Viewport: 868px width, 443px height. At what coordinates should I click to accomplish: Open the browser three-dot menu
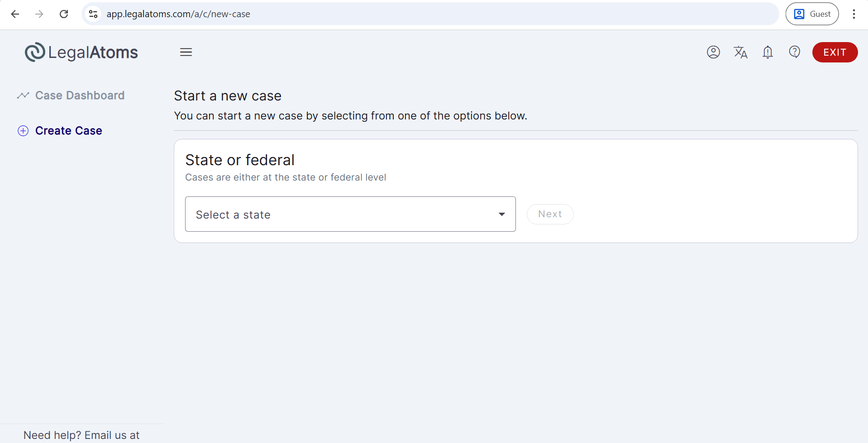(854, 14)
